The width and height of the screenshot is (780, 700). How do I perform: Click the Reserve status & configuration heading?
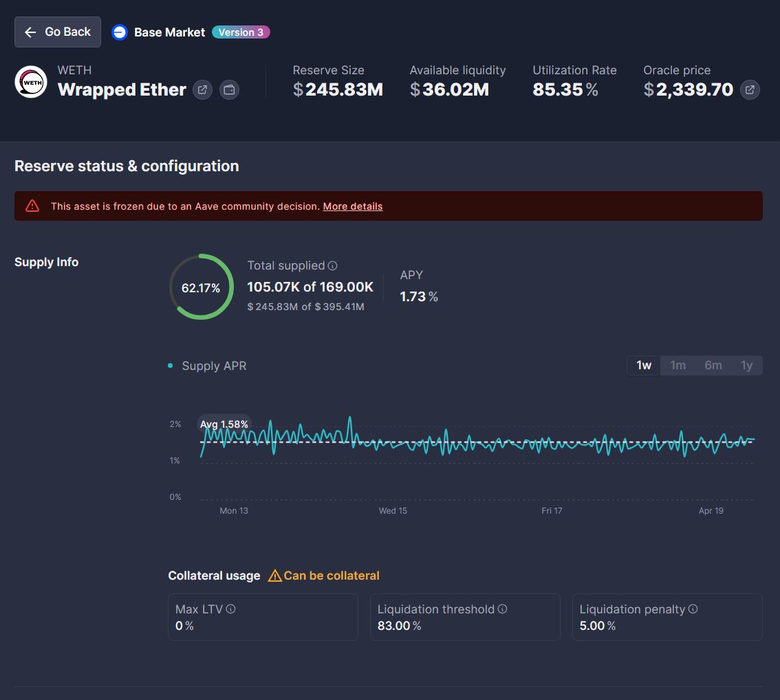(x=127, y=166)
